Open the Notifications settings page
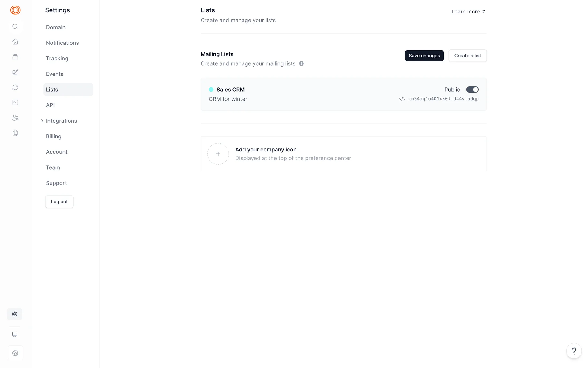Image resolution: width=588 pixels, height=368 pixels. tap(62, 43)
